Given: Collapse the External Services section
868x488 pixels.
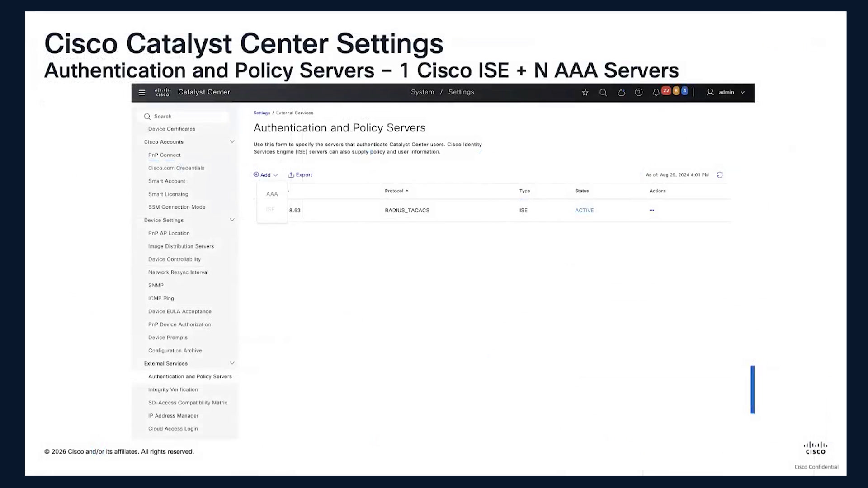Looking at the screenshot, I should (232, 363).
